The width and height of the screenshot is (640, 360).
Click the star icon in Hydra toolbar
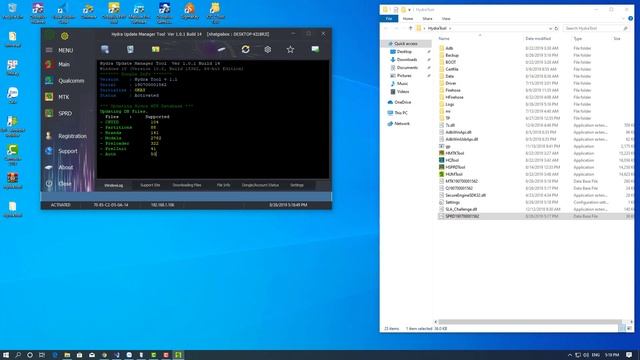pyautogui.click(x=290, y=49)
